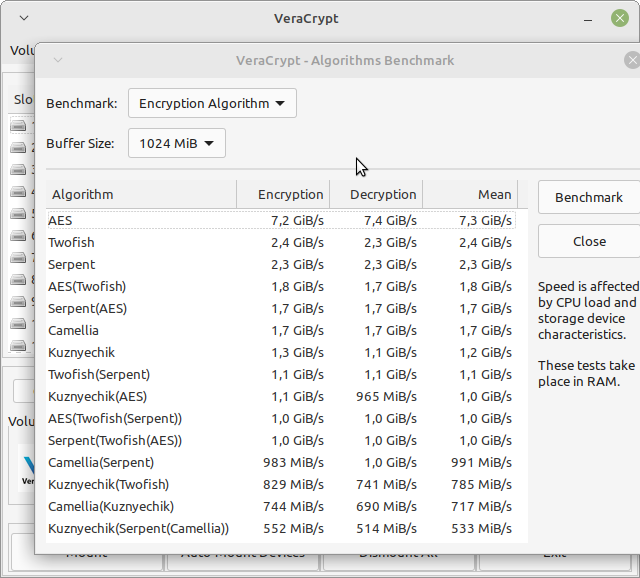This screenshot has height=578, width=640.
Task: Select the Serpent(AES) row
Action: tap(282, 309)
